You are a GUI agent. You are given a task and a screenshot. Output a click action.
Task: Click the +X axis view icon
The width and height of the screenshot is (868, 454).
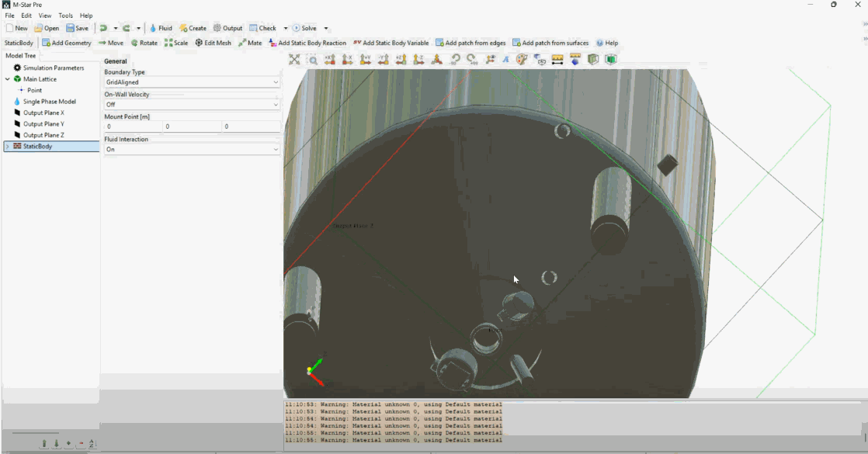click(x=330, y=59)
